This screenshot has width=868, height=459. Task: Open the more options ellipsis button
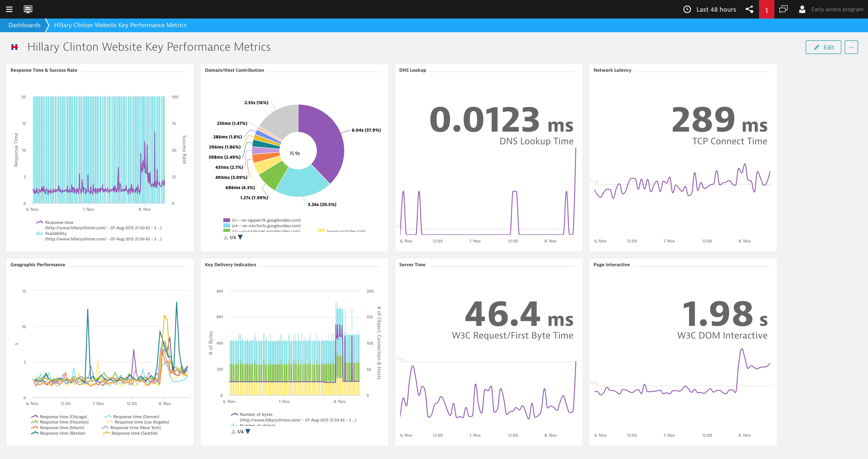[x=851, y=47]
